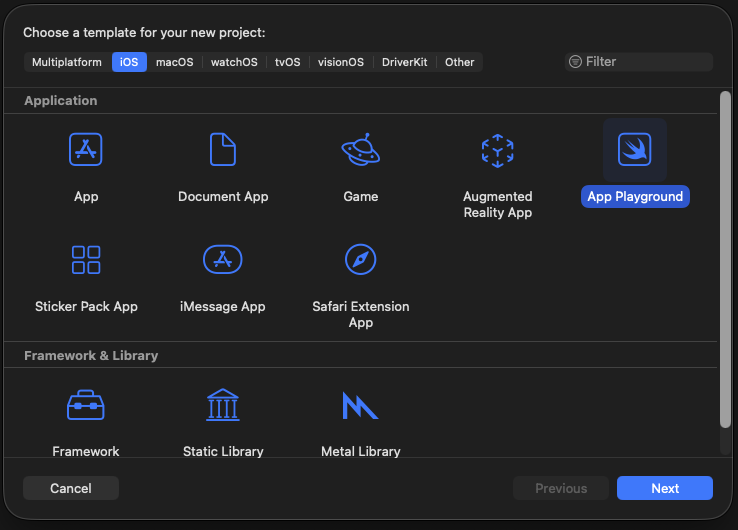Select the App template icon
Screen dimensions: 738x530
pyautogui.click(x=86, y=150)
